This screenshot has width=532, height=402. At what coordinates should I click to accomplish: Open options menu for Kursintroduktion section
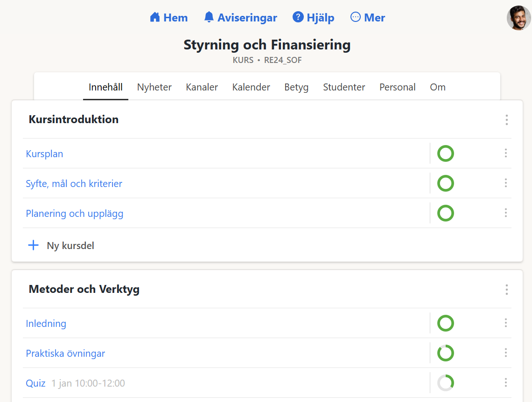click(x=506, y=120)
